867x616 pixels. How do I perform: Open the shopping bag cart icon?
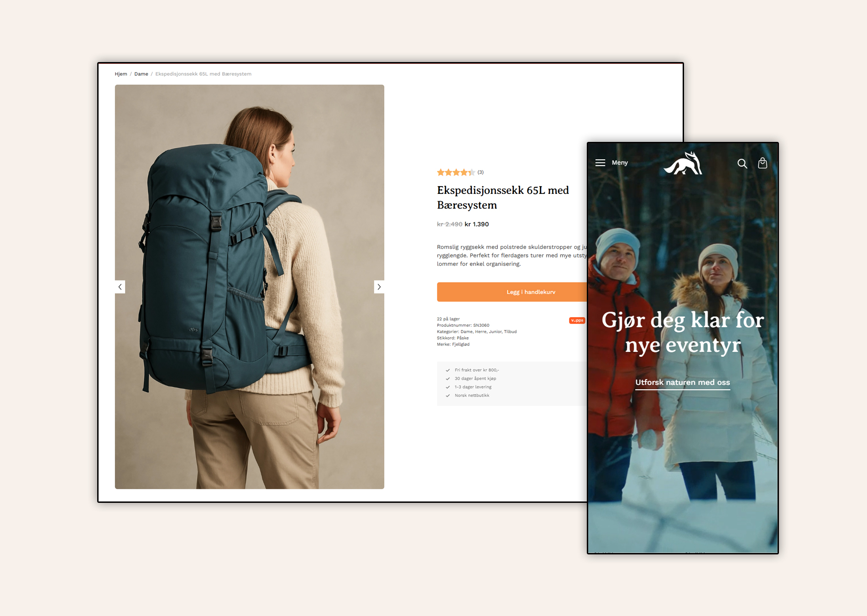pyautogui.click(x=763, y=163)
